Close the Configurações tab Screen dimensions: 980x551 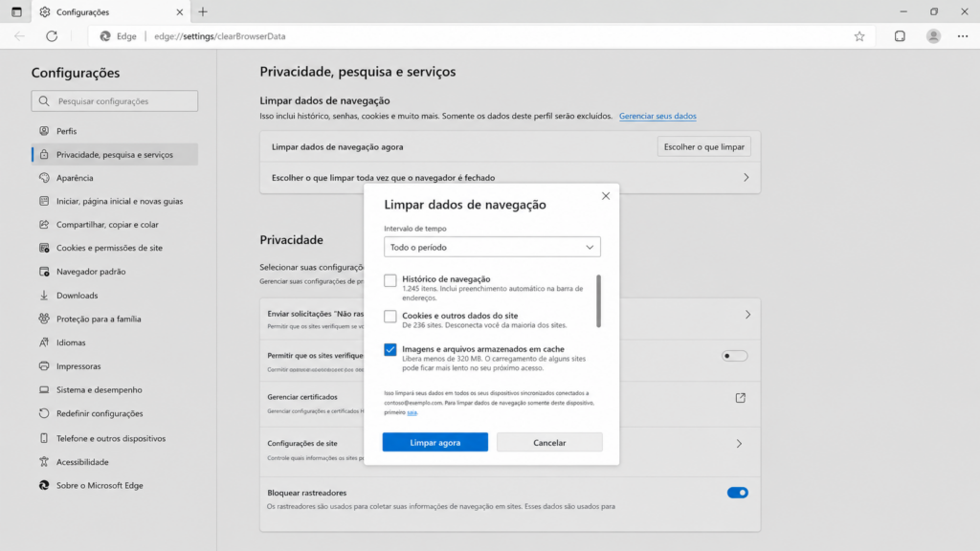(x=179, y=11)
